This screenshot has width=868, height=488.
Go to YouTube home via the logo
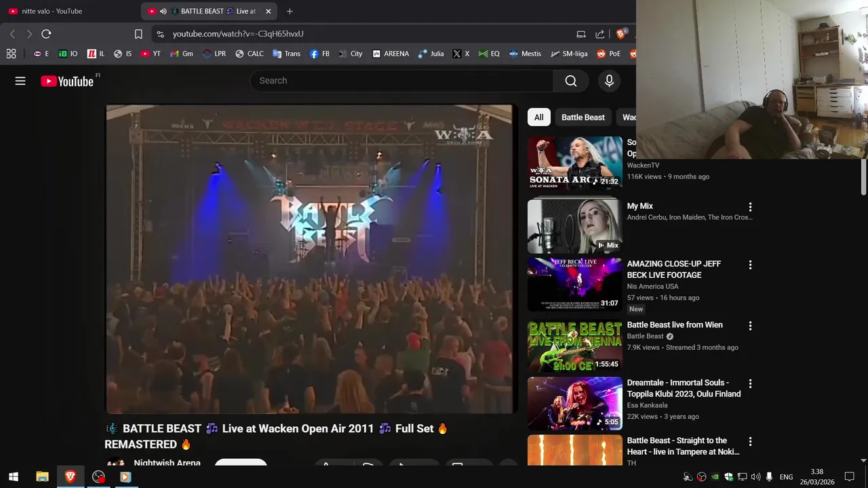pos(66,81)
